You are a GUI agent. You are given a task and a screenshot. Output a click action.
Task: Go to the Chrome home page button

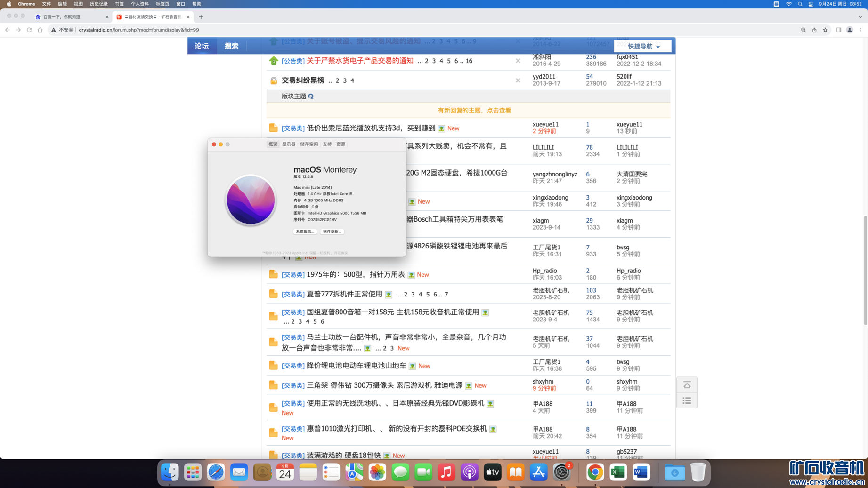point(40,30)
